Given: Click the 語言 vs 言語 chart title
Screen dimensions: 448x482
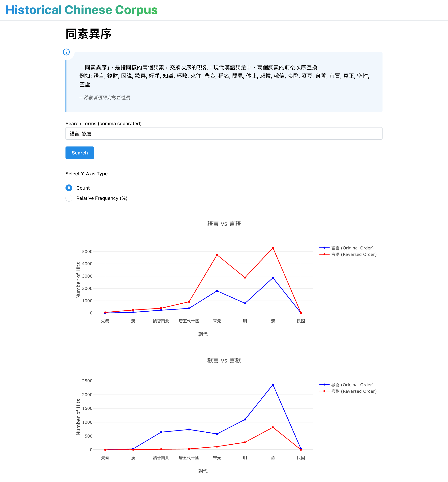Looking at the screenshot, I should 224,224.
